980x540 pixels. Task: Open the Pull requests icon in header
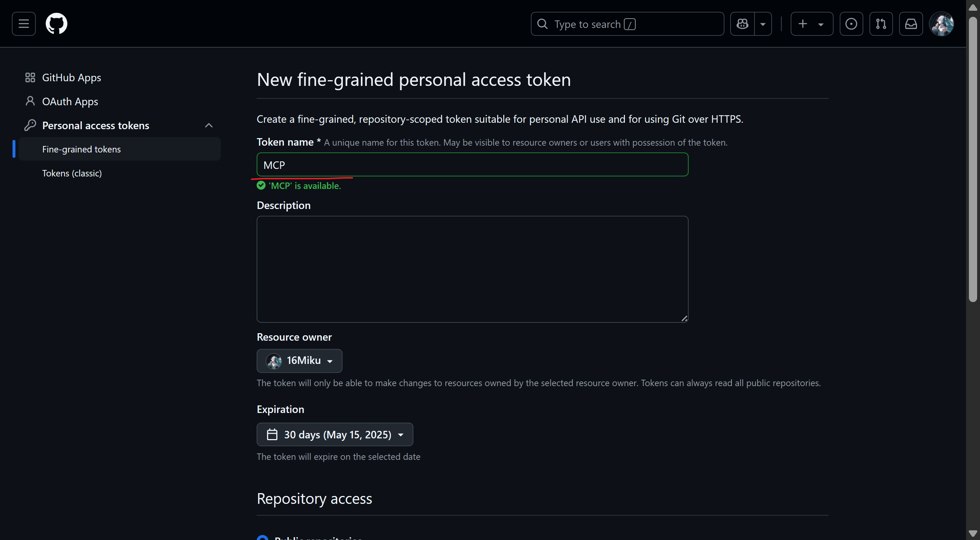point(881,24)
